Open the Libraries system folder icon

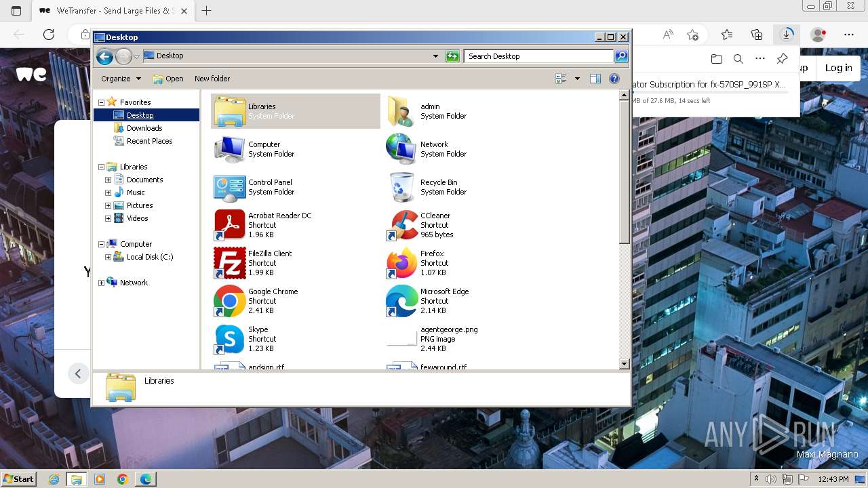pyautogui.click(x=229, y=111)
